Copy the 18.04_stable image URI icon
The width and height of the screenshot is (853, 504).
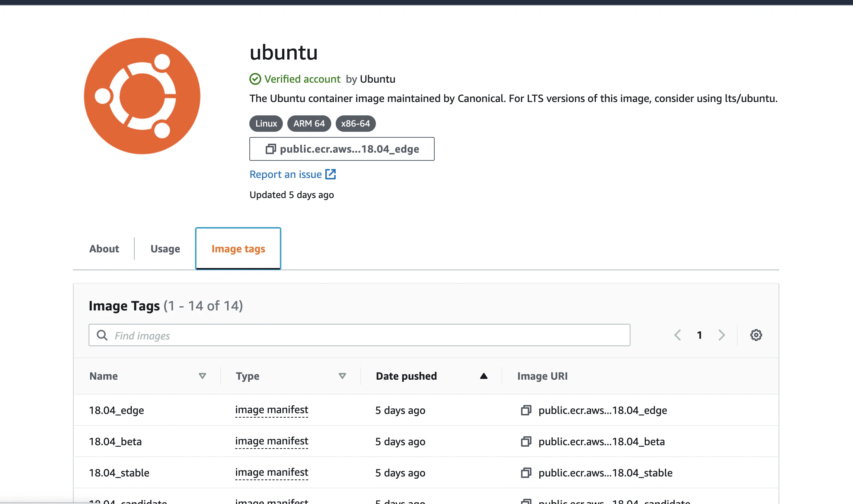tap(526, 473)
